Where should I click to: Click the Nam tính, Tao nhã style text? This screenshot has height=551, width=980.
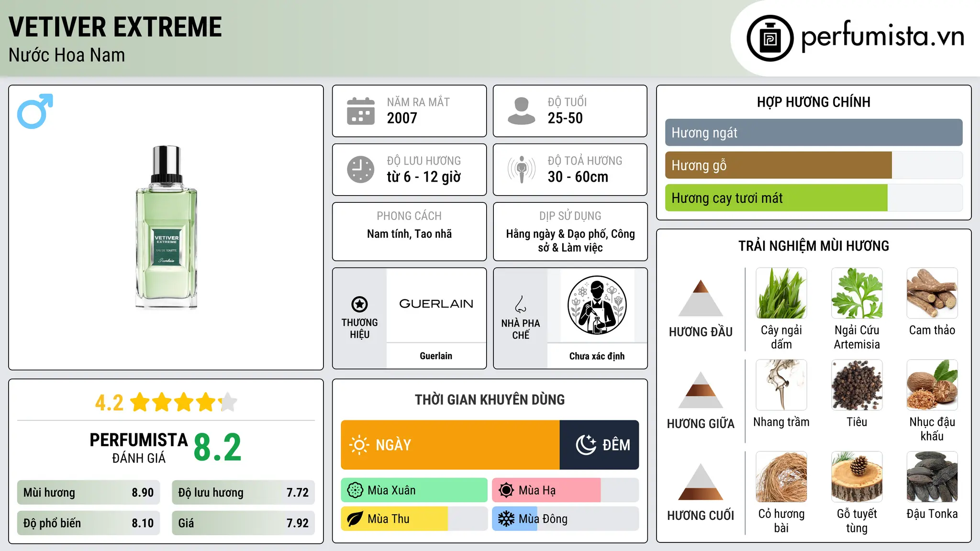[409, 234]
